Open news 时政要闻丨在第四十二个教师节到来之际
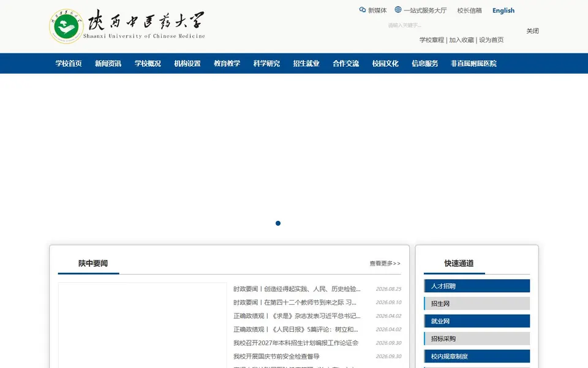 (x=295, y=302)
